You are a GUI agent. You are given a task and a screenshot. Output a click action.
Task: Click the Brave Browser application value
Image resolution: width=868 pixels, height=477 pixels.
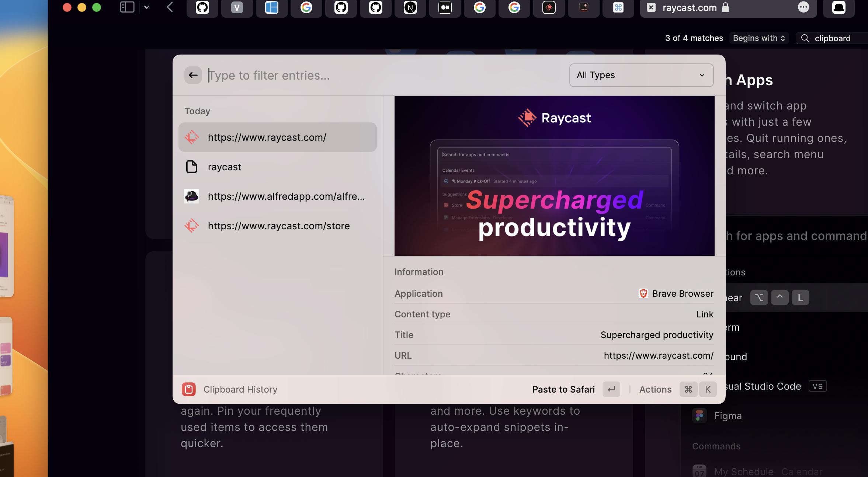[676, 293]
